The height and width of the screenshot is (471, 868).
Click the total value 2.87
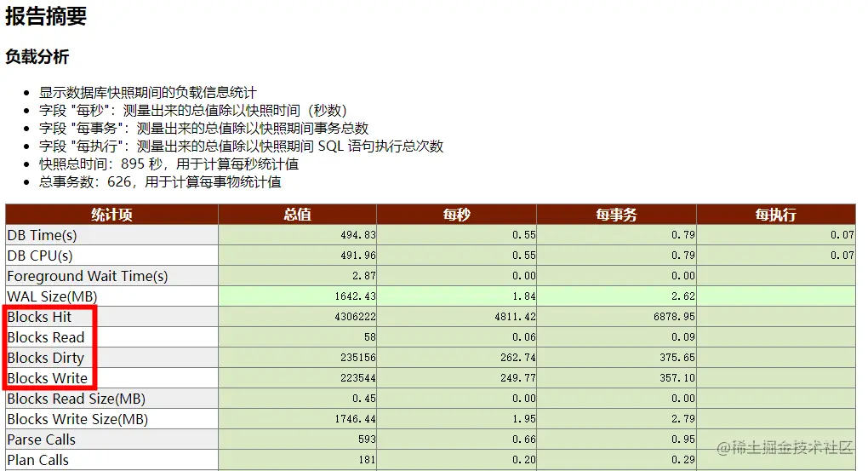pyautogui.click(x=363, y=276)
